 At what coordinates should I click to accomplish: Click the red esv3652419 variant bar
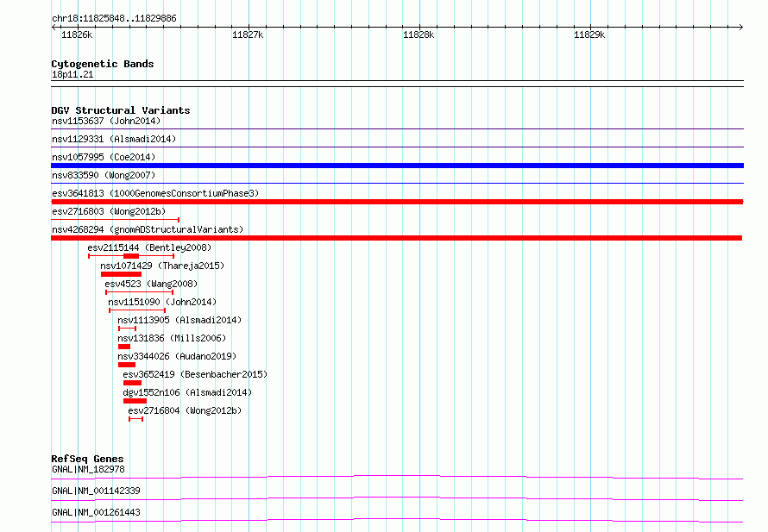click(132, 383)
